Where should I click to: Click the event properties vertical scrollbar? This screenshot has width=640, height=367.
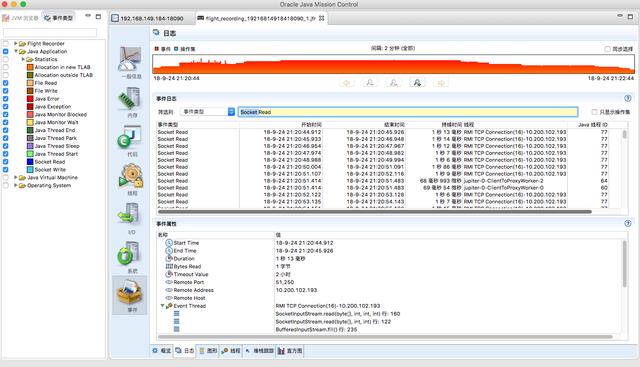click(x=624, y=264)
